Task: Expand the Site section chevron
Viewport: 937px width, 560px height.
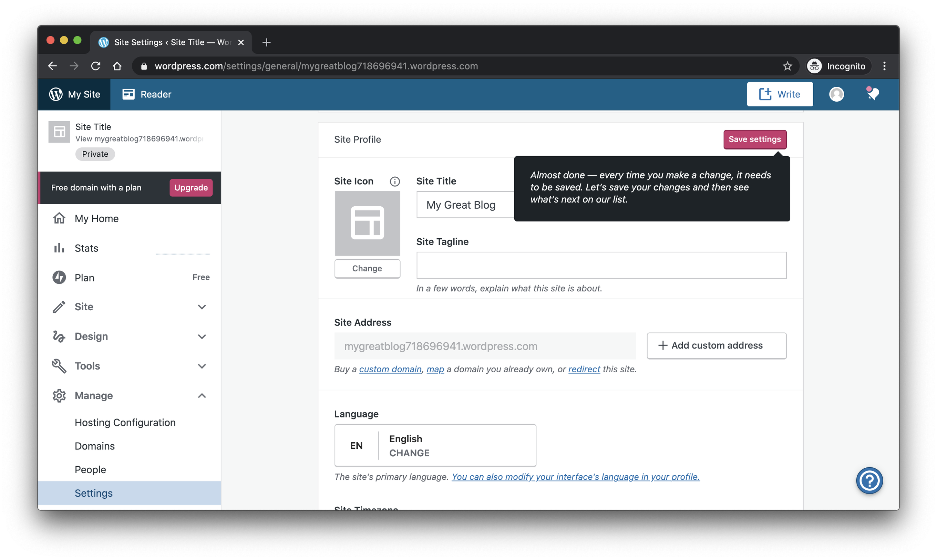Action: coord(202,307)
